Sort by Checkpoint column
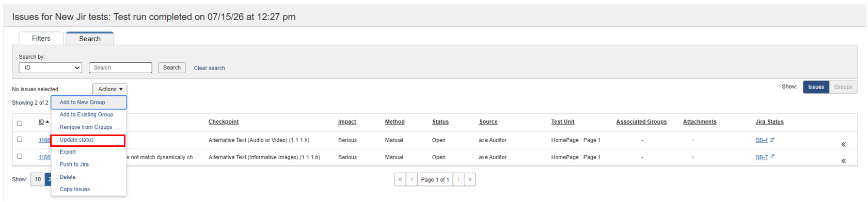This screenshot has height=202, width=868. (224, 122)
